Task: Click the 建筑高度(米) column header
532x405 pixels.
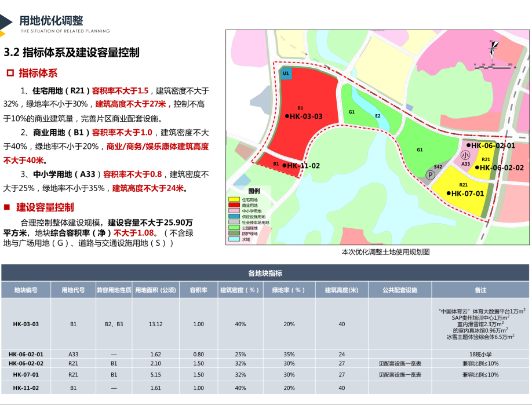Action: coord(342,290)
